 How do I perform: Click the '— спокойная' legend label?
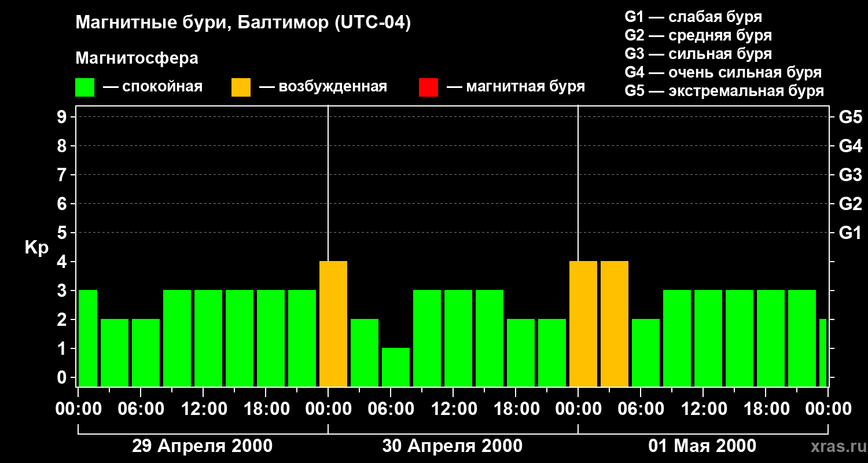pos(153,87)
